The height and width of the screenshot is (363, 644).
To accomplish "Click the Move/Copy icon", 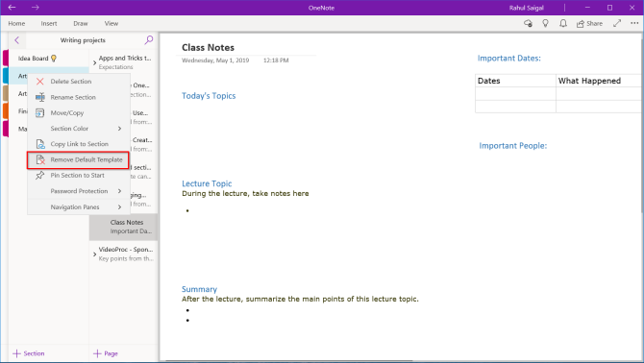I will coord(39,112).
